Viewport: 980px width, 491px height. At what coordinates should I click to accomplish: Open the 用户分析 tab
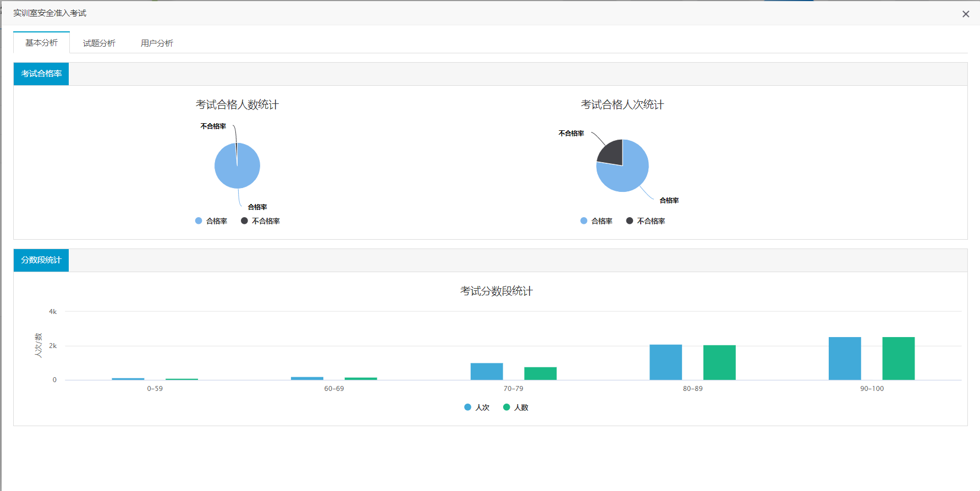tap(157, 43)
